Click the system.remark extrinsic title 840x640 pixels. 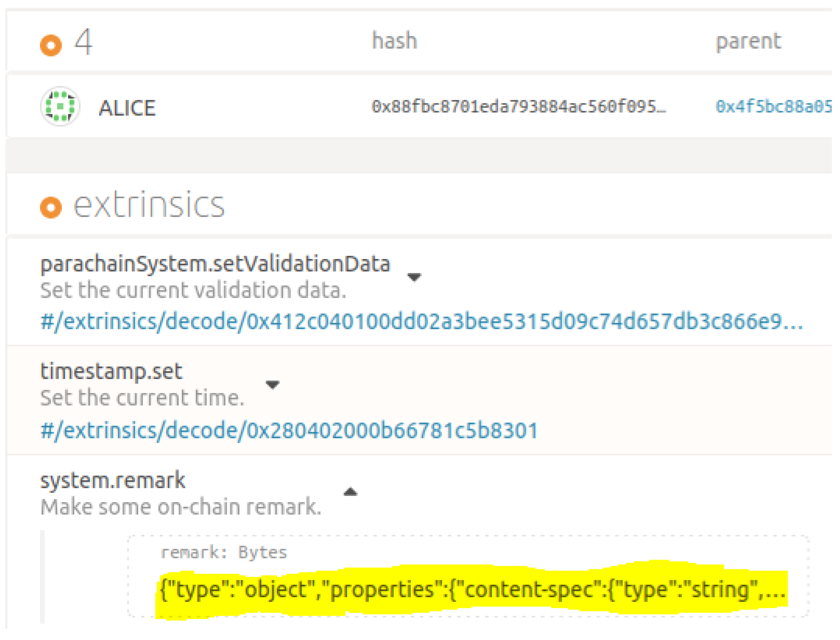(x=113, y=480)
